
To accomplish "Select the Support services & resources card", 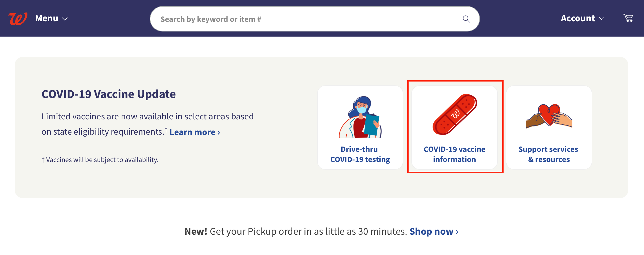I will tap(549, 127).
